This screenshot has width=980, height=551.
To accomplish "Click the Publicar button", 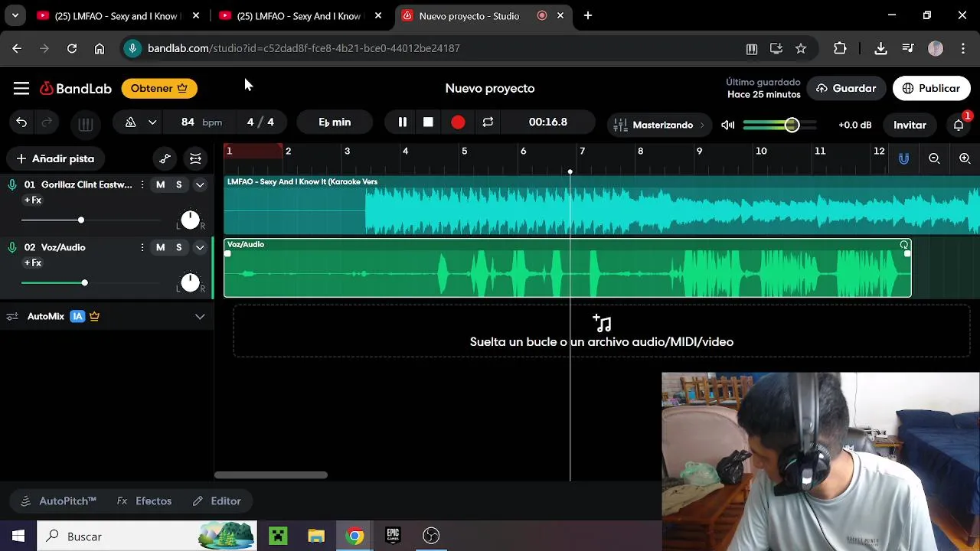I will pos(931,89).
